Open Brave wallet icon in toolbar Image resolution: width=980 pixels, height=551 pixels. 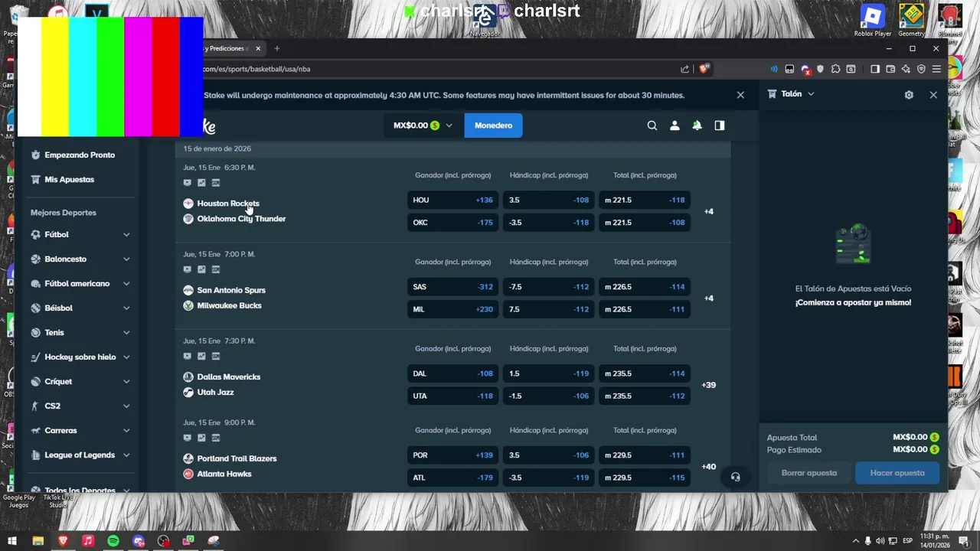point(890,69)
